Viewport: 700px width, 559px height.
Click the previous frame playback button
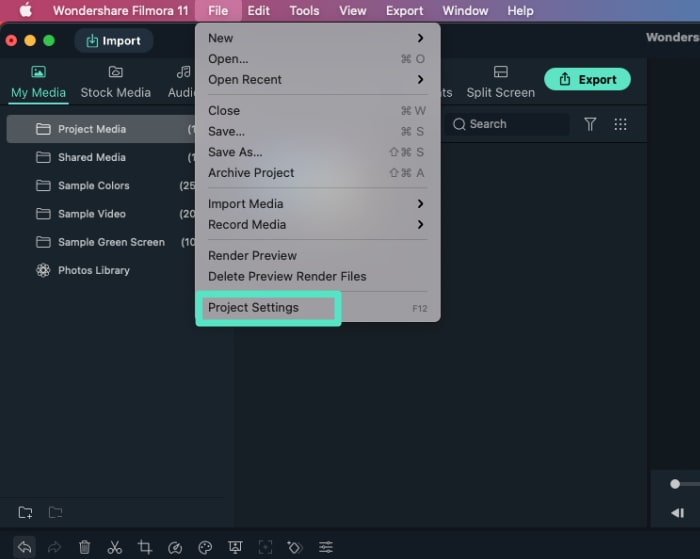tap(677, 513)
